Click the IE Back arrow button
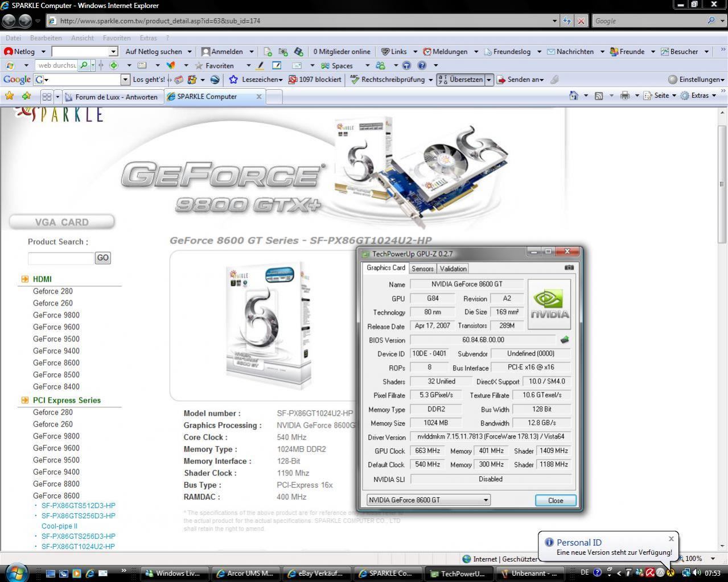The image size is (728, 582). 9,20
